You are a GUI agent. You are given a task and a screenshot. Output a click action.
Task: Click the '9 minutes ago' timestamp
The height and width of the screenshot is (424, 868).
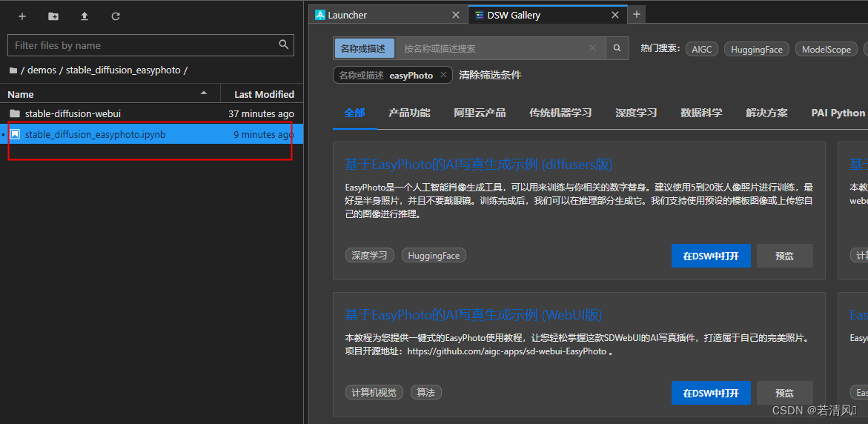point(263,134)
